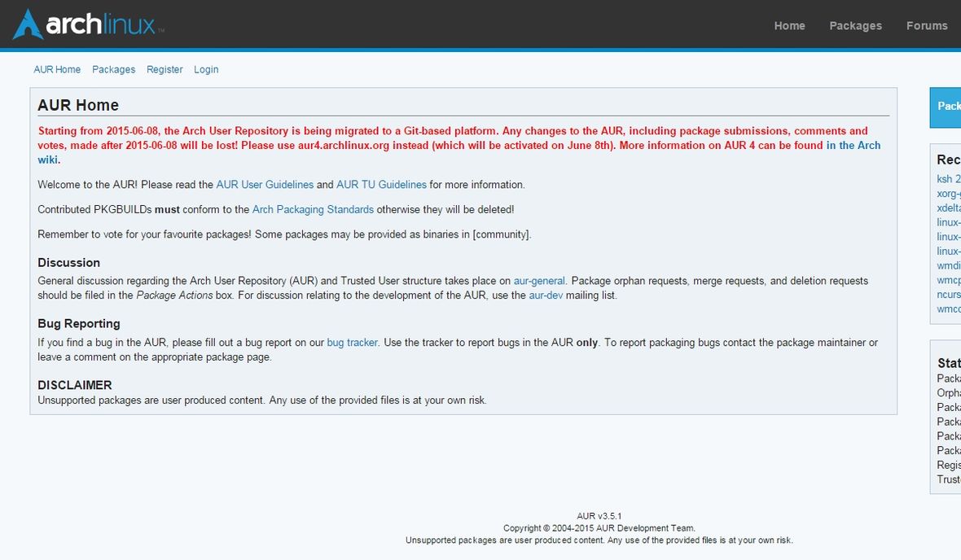
Task: Go to the AUR Home sub-navigation link
Action: point(57,69)
